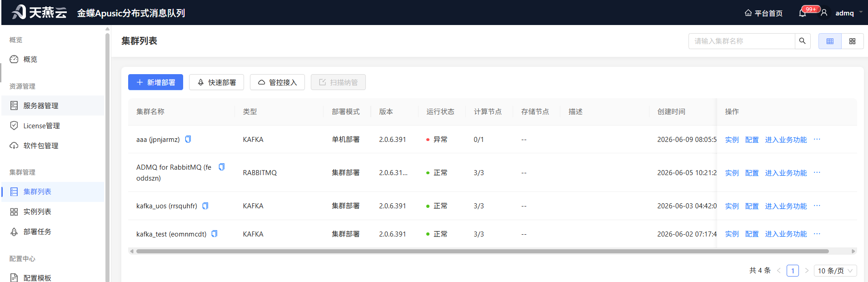Select page 1 in pagination
This screenshot has width=868, height=282.
pyautogui.click(x=793, y=271)
